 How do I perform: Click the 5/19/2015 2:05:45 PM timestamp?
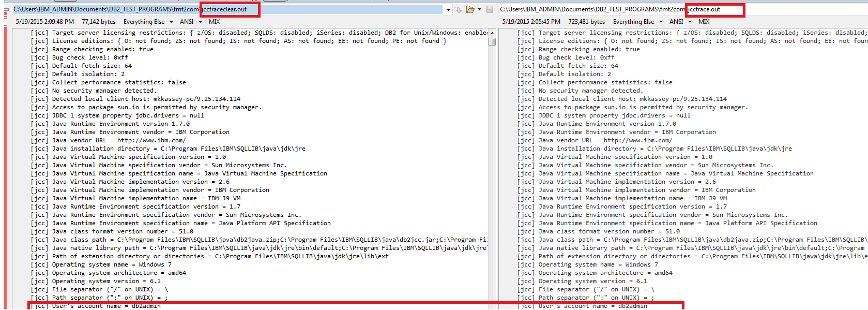click(x=531, y=22)
